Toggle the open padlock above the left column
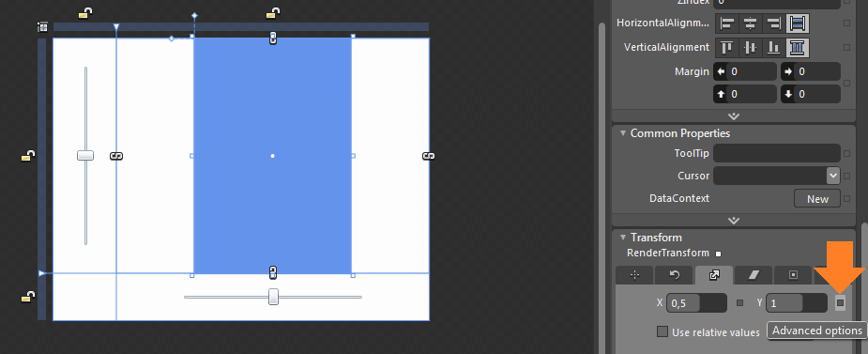 point(84,13)
